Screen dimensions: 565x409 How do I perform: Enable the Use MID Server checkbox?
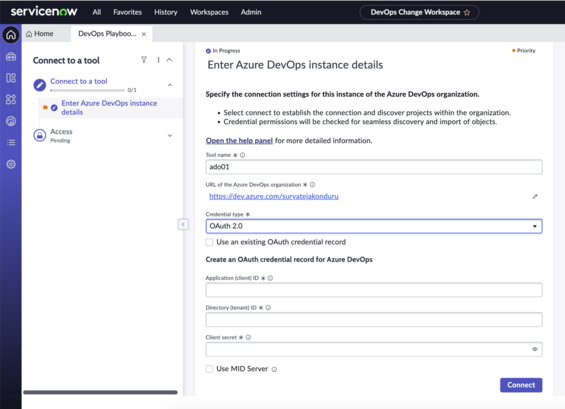[x=209, y=369]
